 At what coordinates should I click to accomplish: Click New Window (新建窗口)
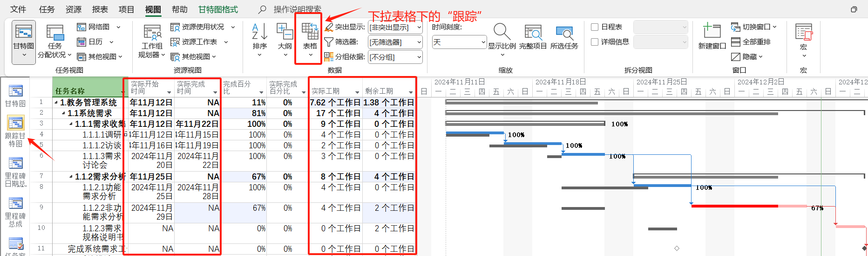click(x=712, y=36)
